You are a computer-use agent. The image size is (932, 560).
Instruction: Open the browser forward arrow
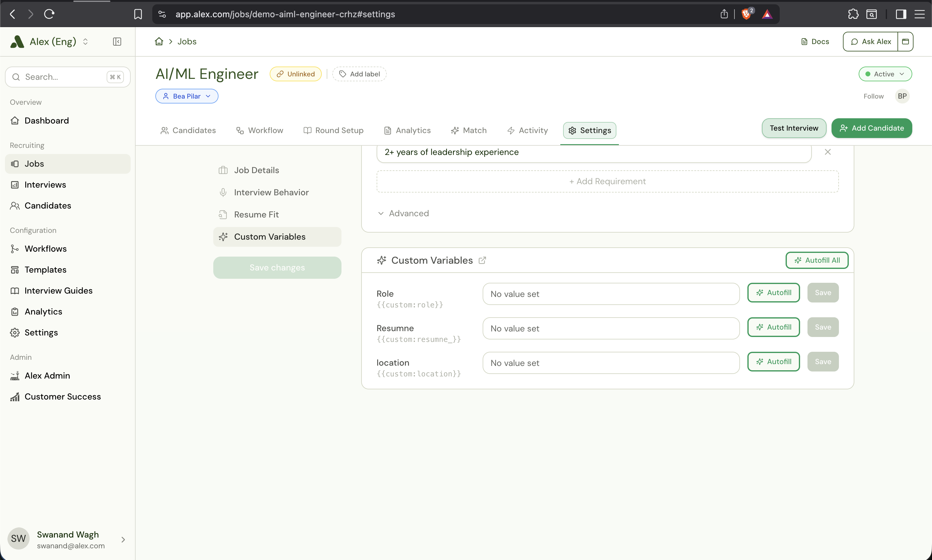(31, 14)
